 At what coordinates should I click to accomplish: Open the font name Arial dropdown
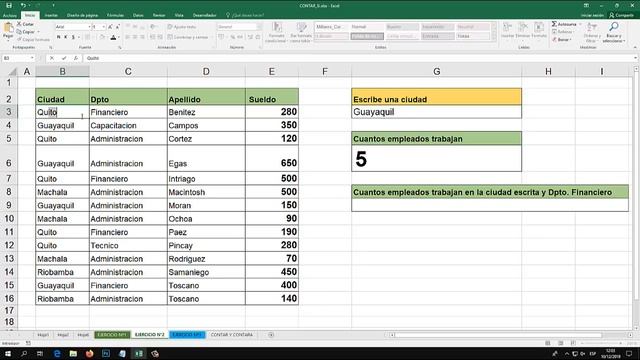click(x=89, y=27)
